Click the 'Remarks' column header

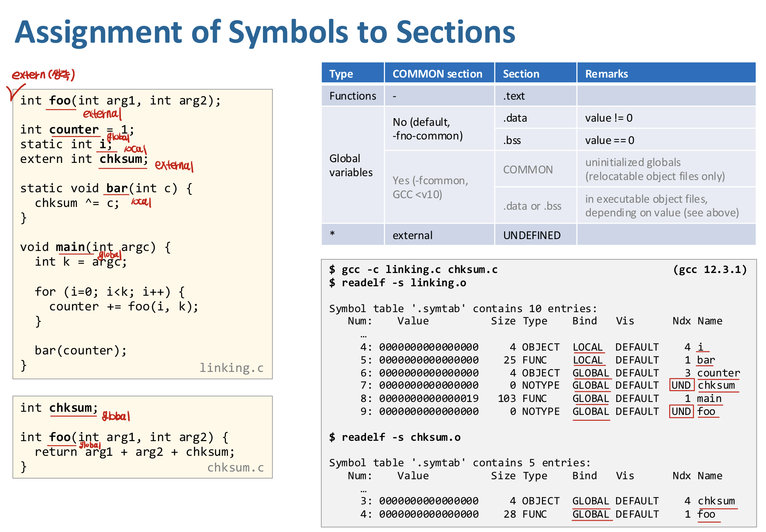pos(666,73)
